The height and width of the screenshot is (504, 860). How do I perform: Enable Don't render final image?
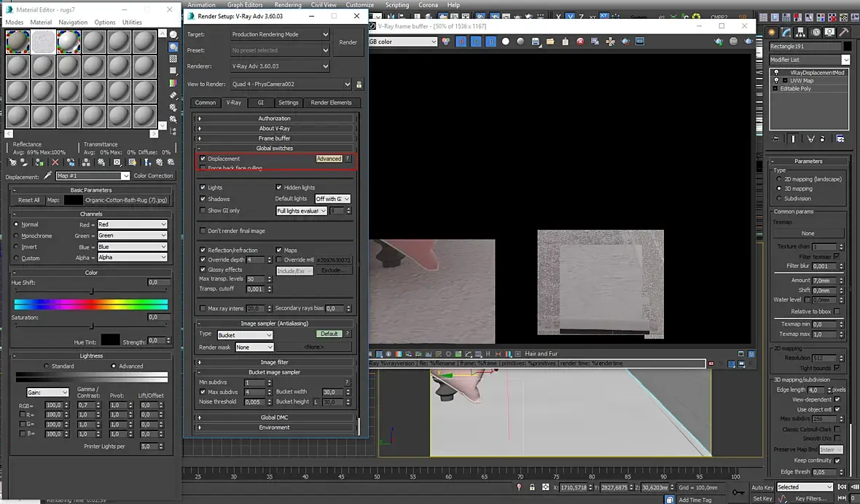pyautogui.click(x=203, y=231)
